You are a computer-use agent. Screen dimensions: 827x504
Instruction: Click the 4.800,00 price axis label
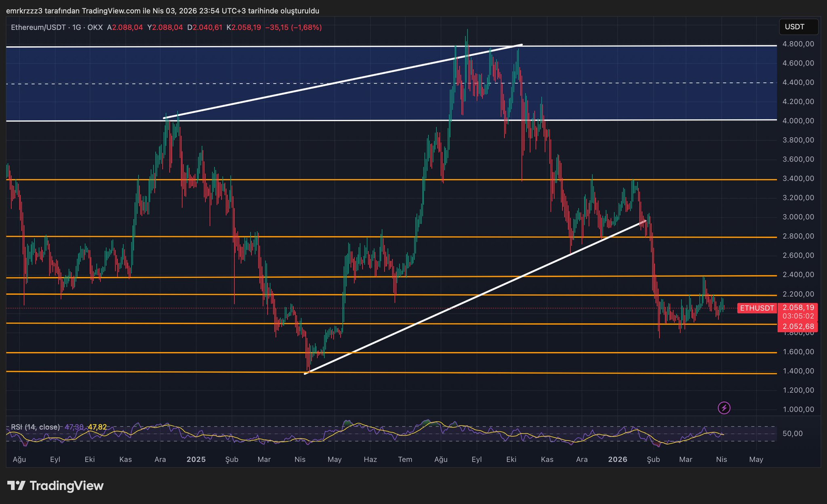click(x=798, y=44)
